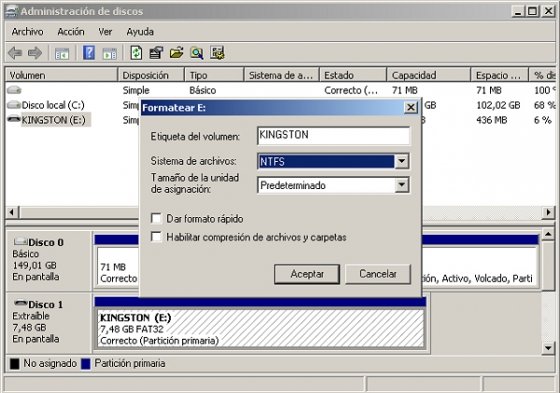The height and width of the screenshot is (393, 560).
Task: Sort by the Tipo column header
Action: (214, 75)
